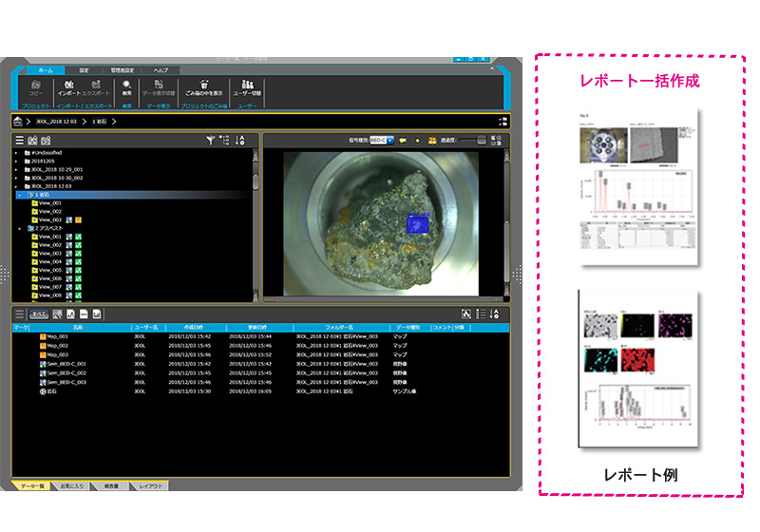
Task: Click JEOL_2018 12 03 in breadcrumb path
Action: click(x=57, y=122)
